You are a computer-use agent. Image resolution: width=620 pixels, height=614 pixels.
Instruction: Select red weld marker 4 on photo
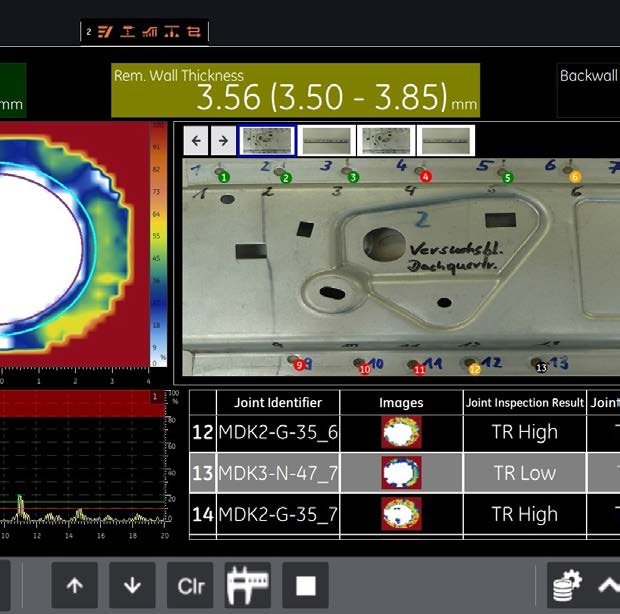pos(425,176)
